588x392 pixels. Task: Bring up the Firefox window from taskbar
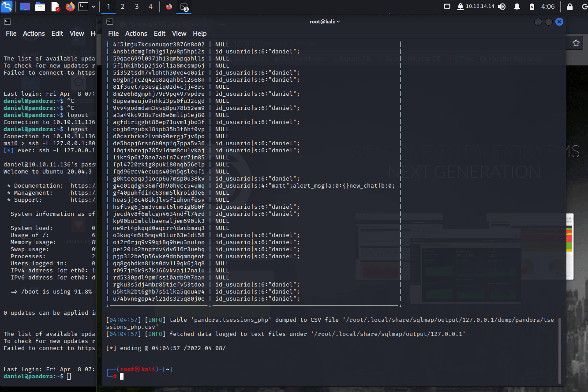pos(169,7)
